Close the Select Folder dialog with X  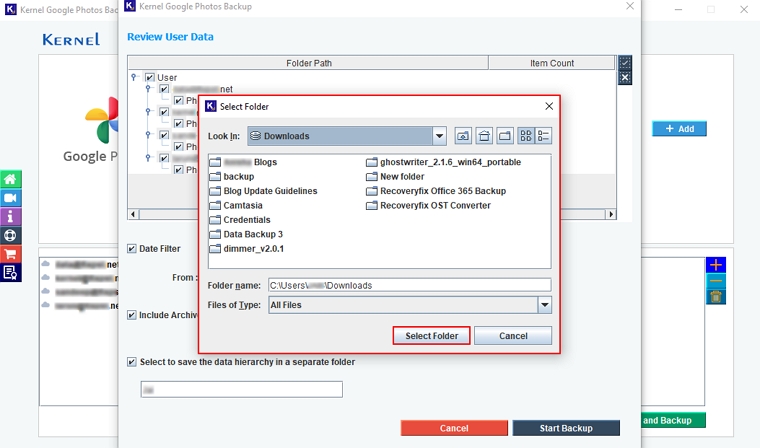pos(549,106)
